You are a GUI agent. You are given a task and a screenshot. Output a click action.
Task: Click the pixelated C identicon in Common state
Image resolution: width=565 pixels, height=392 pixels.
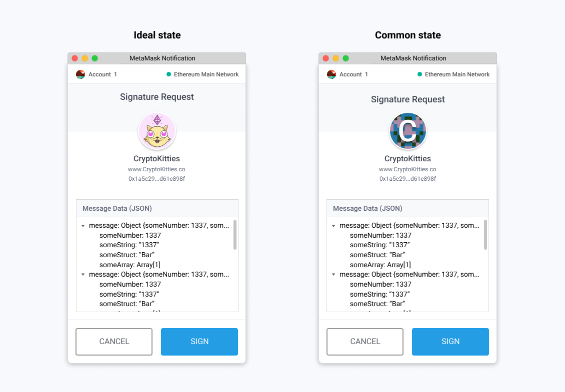pyautogui.click(x=408, y=131)
